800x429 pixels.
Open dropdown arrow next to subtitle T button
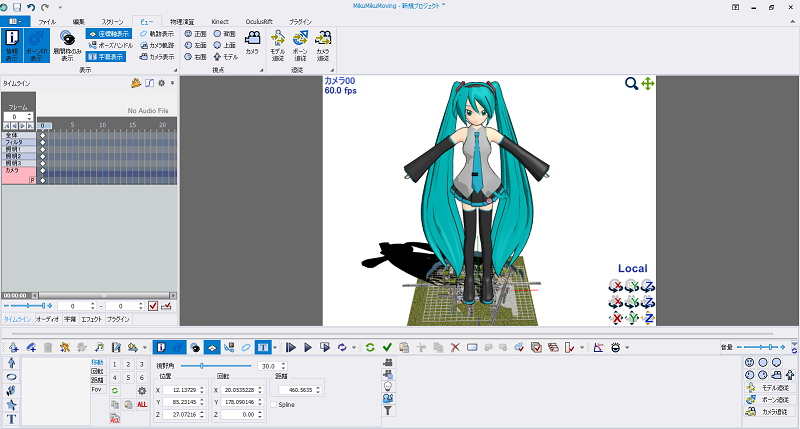(x=275, y=348)
